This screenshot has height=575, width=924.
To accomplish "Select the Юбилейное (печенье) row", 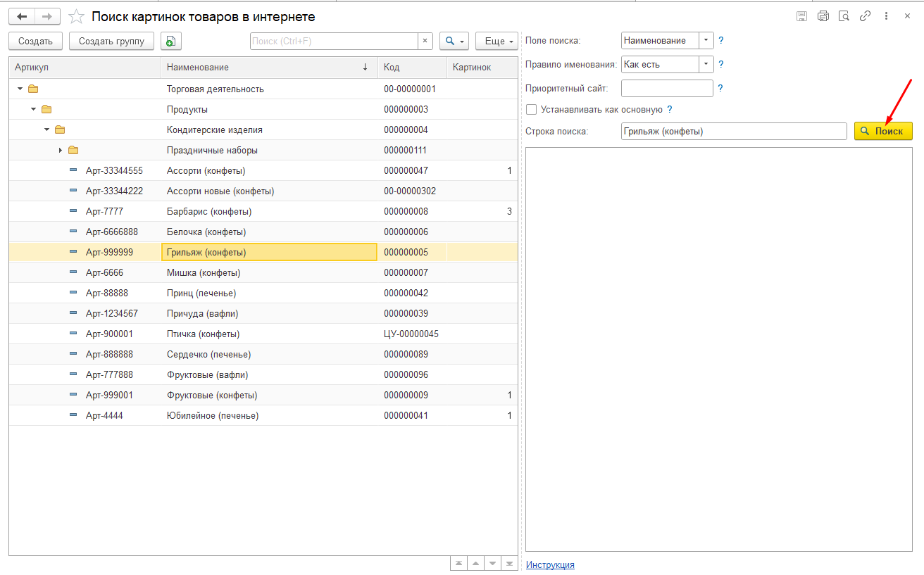I will click(x=263, y=415).
